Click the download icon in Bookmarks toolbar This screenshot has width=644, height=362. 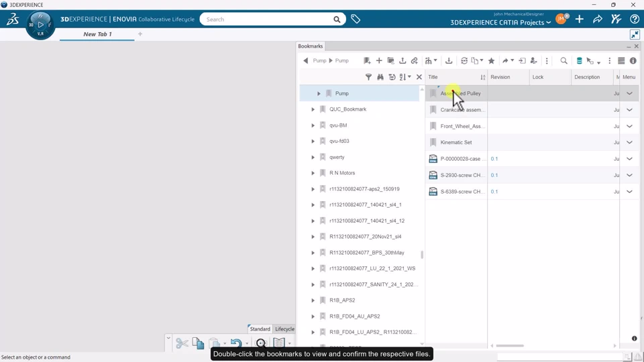click(x=449, y=61)
